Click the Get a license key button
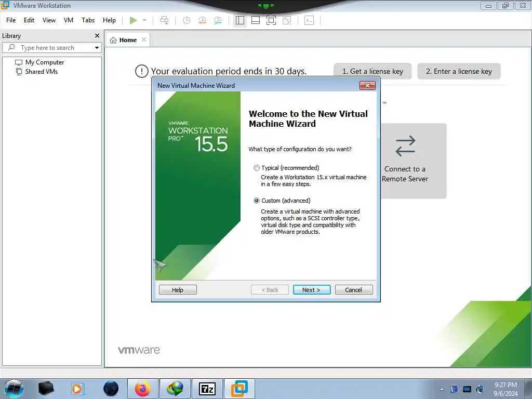The image size is (532, 399). coord(373,71)
